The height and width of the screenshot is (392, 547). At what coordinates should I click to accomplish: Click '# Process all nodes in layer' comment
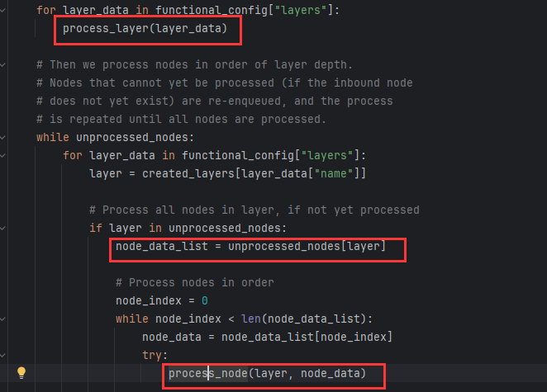(x=254, y=210)
